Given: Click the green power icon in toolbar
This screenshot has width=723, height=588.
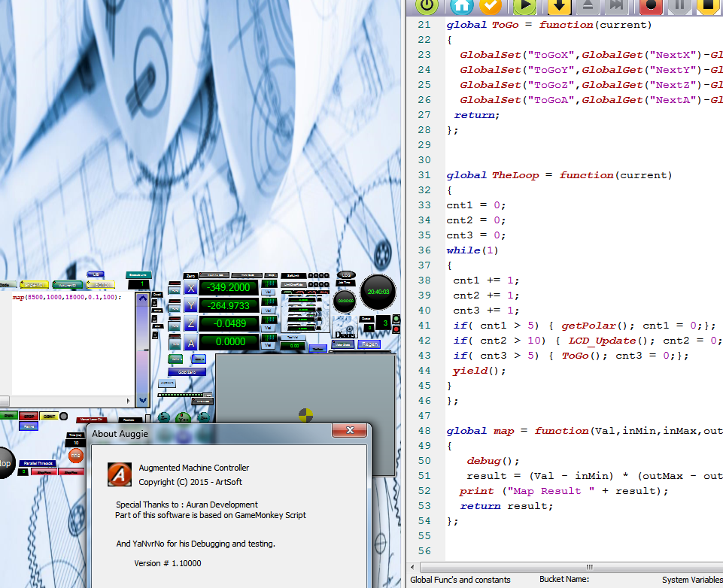Looking at the screenshot, I should [x=427, y=5].
